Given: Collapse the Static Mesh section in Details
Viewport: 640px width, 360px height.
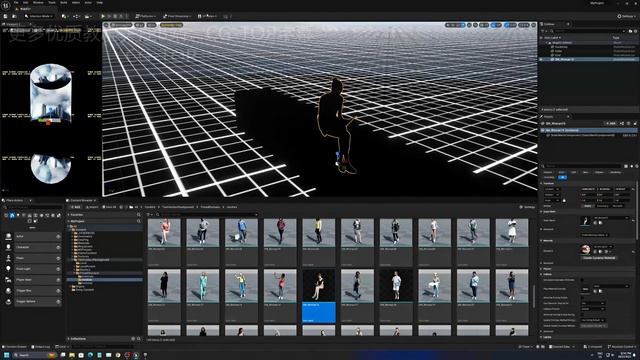Looking at the screenshot, I should pyautogui.click(x=542, y=212).
